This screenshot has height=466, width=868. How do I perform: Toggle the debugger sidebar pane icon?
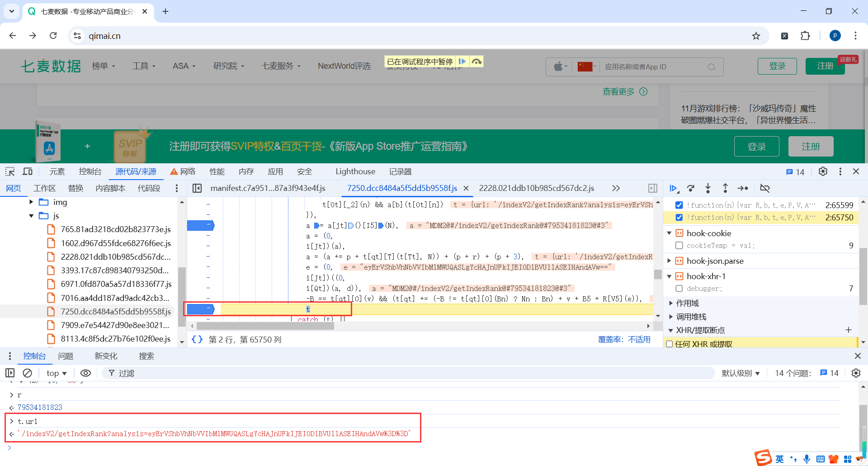(653, 188)
